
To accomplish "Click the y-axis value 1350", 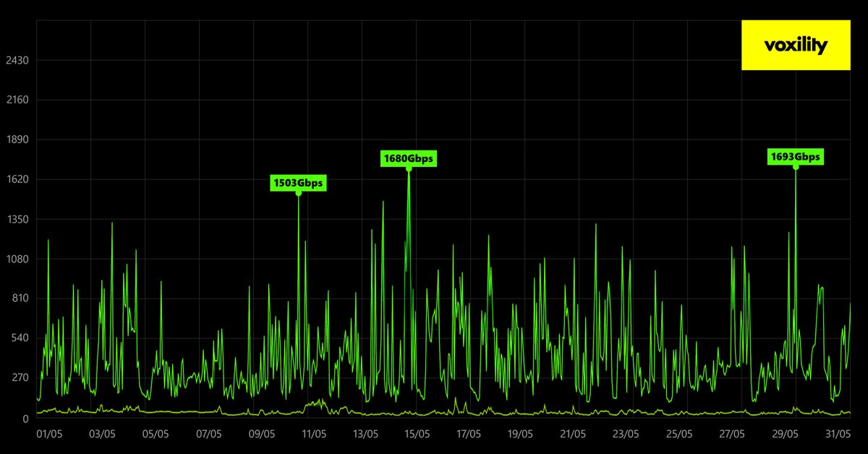I will click(17, 219).
